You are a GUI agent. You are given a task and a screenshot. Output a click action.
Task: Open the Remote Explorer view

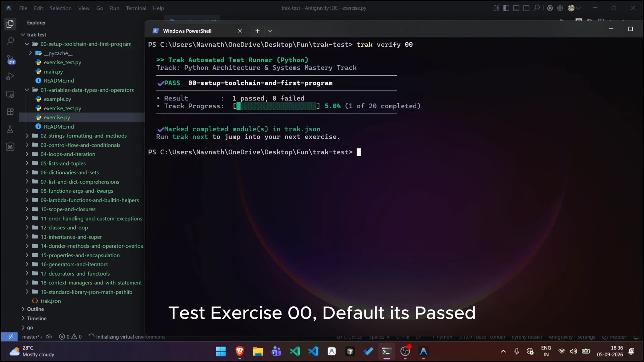(x=10, y=94)
